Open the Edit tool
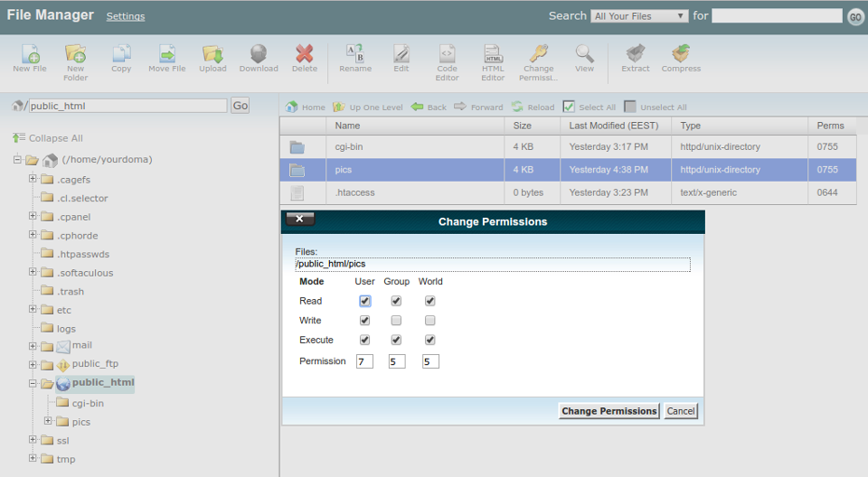Viewport: 868px width, 477px height. pos(401,54)
